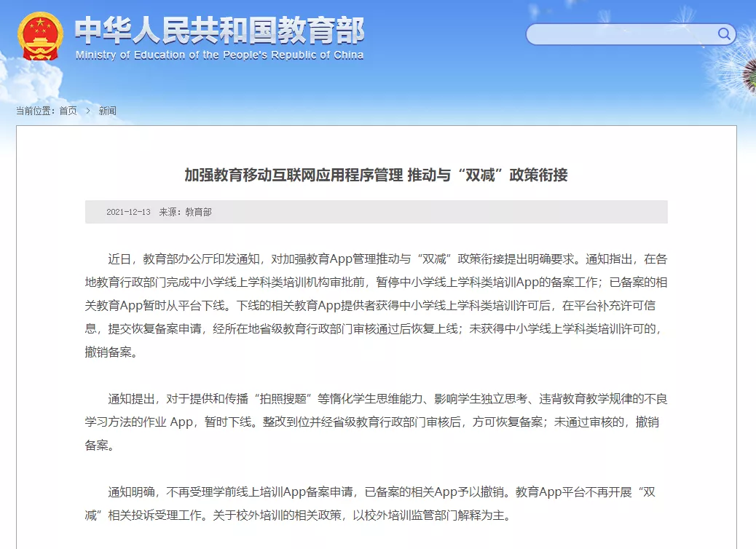Open the 新闻 breadcrumb link
Viewport: 756px width, 549px height.
click(x=108, y=111)
